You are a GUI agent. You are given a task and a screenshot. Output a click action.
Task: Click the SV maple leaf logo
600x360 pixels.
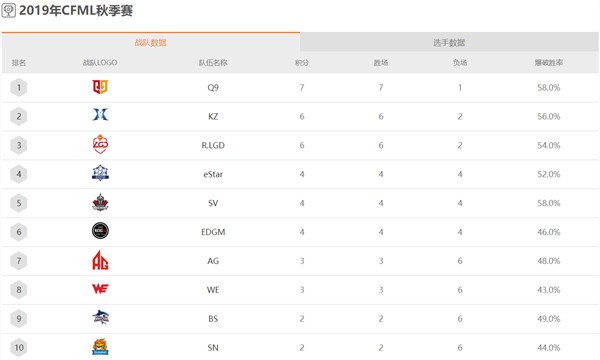[100, 202]
